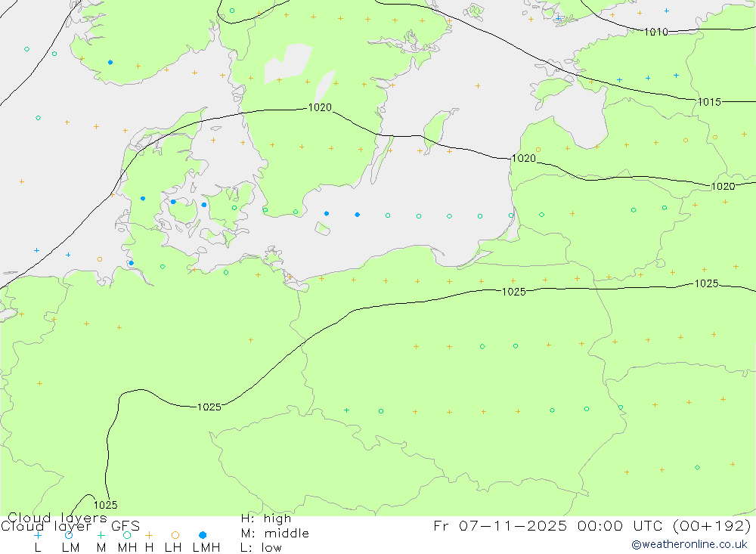Click the lone green plus marker on the map
The height and width of the screenshot is (554, 756).
pyautogui.click(x=346, y=410)
